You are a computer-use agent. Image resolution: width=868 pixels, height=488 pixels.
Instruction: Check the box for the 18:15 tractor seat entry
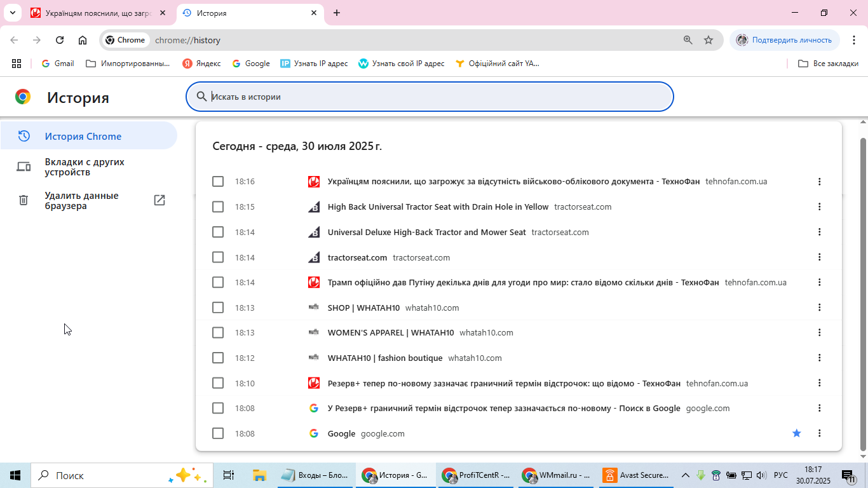tap(218, 207)
